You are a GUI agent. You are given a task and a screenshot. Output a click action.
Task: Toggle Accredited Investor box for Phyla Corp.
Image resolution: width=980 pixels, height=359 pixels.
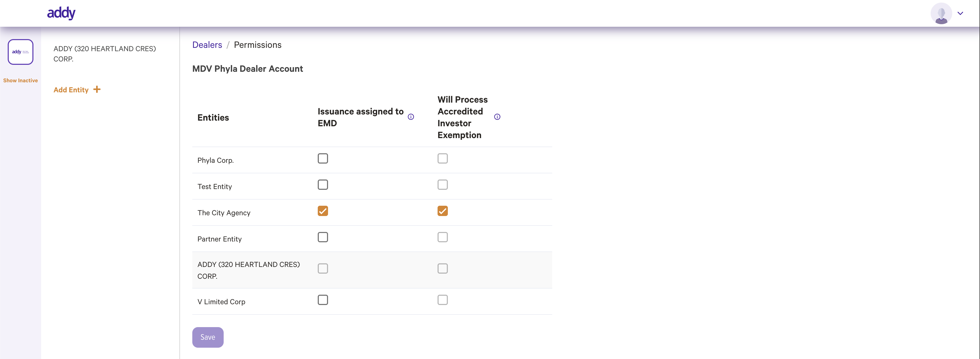pos(442,158)
